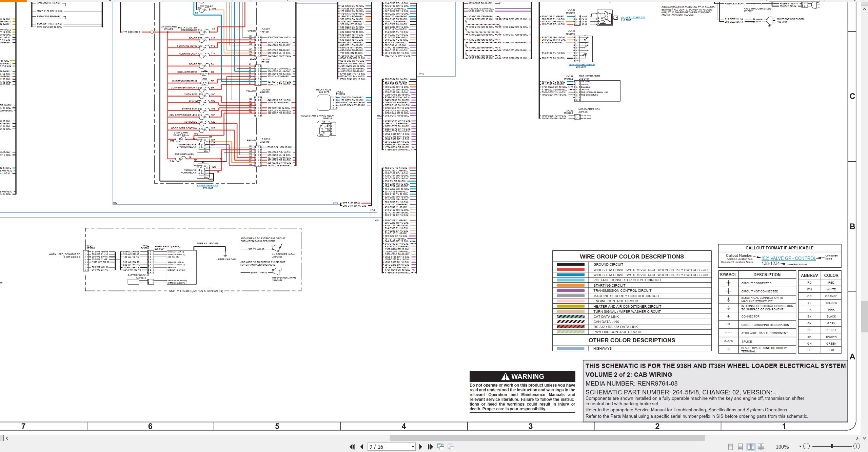This screenshot has height=452, width=868.
Task: Click the blue Highways color swatch
Action: pyautogui.click(x=571, y=349)
